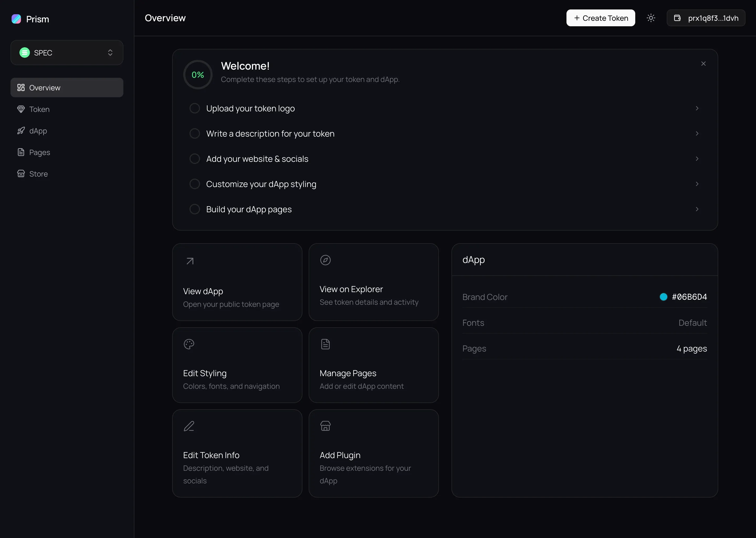This screenshot has height=538, width=756.
Task: Open wallet address prx1q8f3...1dvh button
Action: pyautogui.click(x=706, y=18)
